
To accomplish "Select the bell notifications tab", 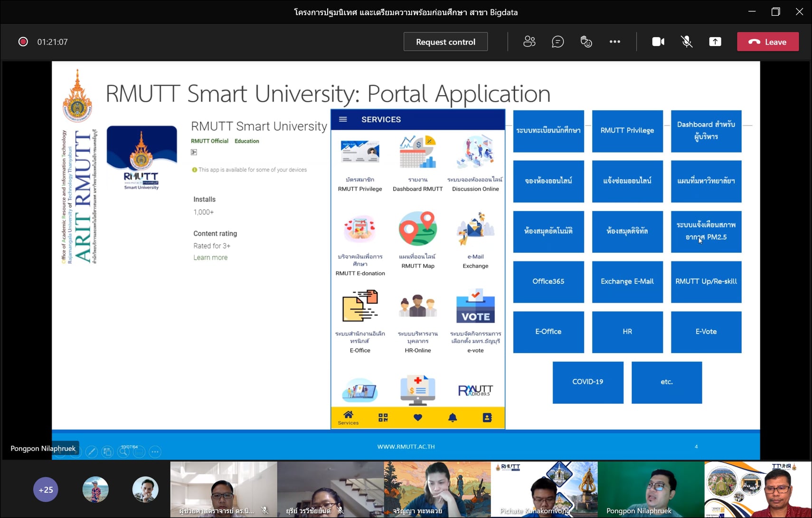I will (x=453, y=418).
